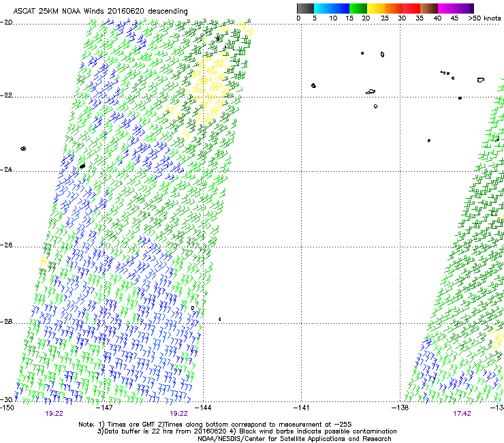Click the '40' legend scale value
The width and height of the screenshot is (504, 443).
tap(437, 18)
